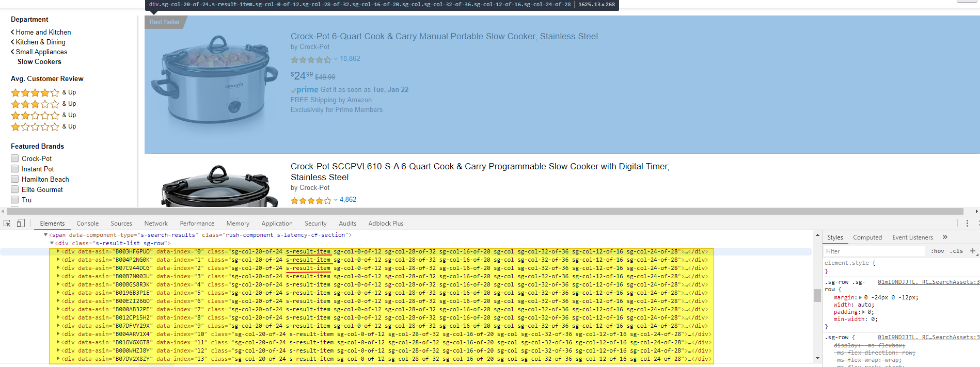Open the Crock-Pot 6-Quart Manual Slow Cooker title
This screenshot has height=367, width=980.
coord(444,36)
